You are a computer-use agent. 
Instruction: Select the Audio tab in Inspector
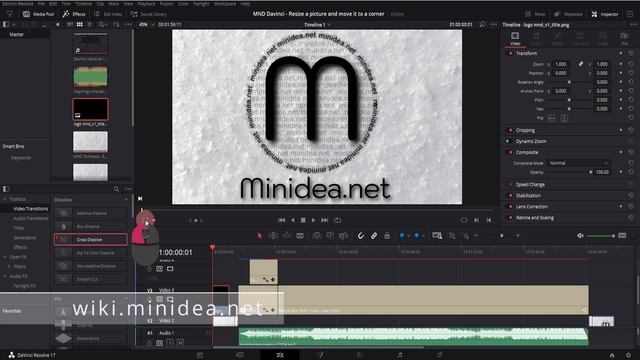536,38
